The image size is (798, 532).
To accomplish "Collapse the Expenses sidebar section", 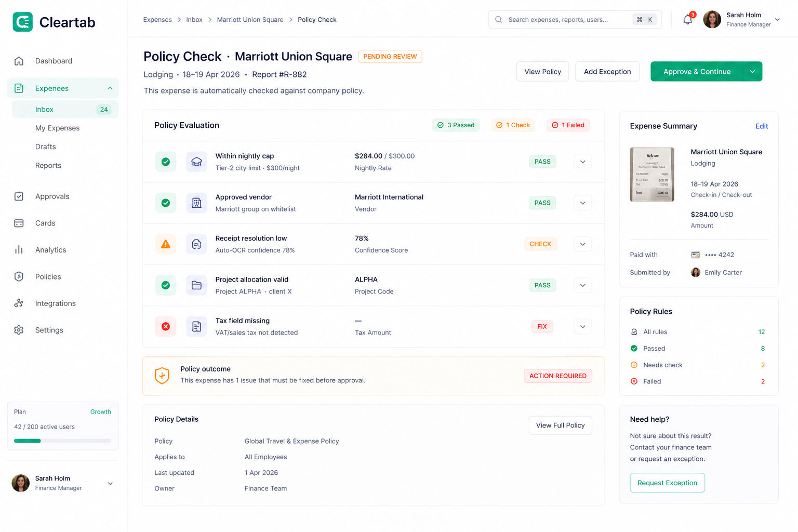I will [110, 88].
